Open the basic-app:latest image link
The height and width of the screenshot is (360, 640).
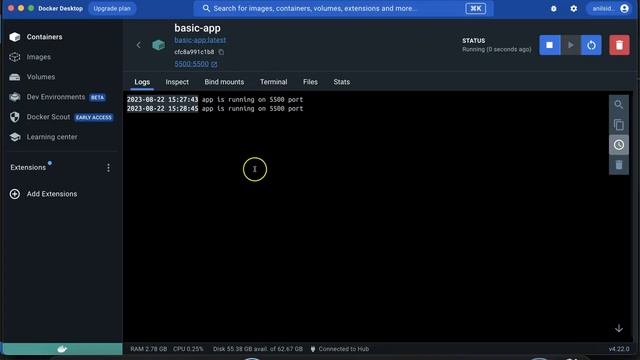click(200, 40)
